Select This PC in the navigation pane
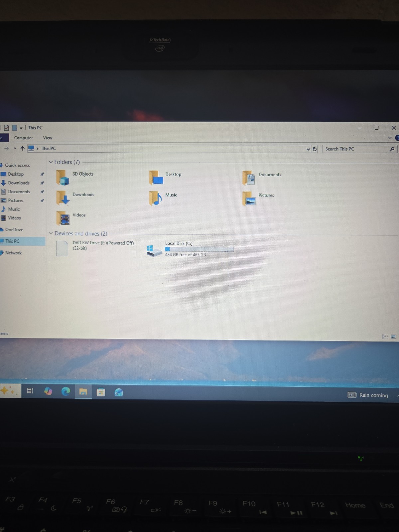This screenshot has height=532, width=399. click(x=22, y=241)
